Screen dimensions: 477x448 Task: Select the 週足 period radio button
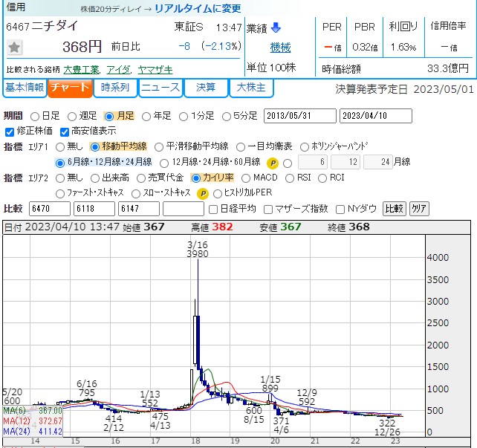pyautogui.click(x=72, y=117)
